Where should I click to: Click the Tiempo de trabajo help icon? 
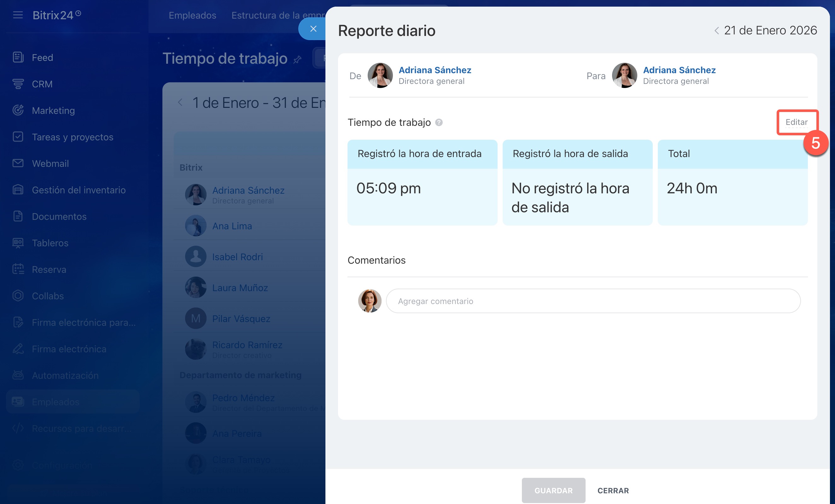tap(439, 122)
